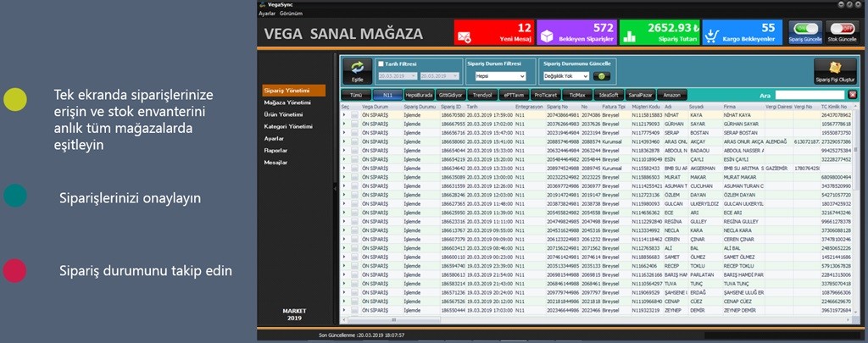868x343 pixels.
Task: Click the 'ARAS ONUR AKÇA' firm cell
Action: pyautogui.click(x=743, y=141)
